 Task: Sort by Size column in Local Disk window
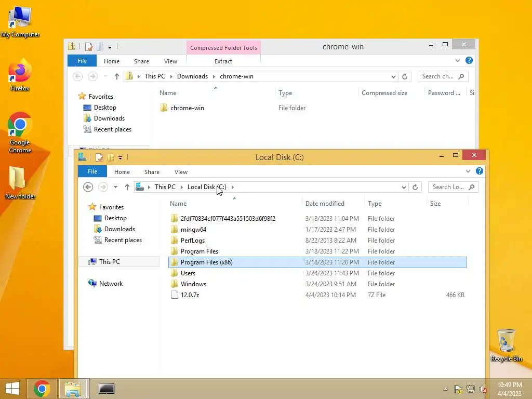pyautogui.click(x=447, y=204)
